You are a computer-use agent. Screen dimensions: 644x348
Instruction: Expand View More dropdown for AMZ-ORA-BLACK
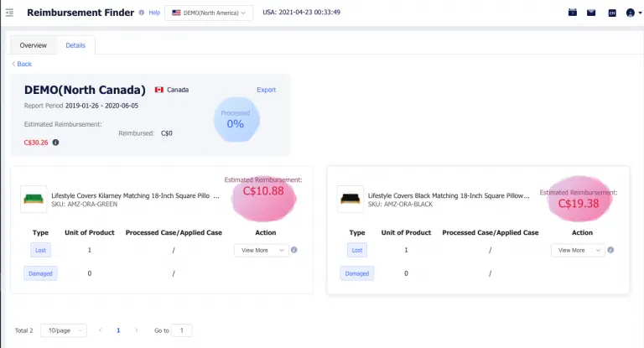click(x=578, y=250)
